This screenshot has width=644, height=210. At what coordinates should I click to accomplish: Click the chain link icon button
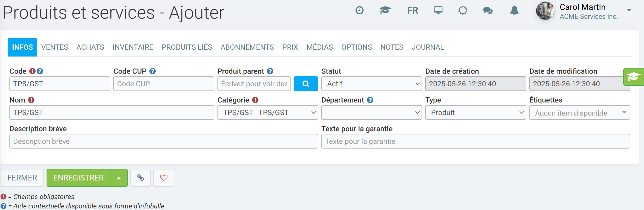pos(141,178)
